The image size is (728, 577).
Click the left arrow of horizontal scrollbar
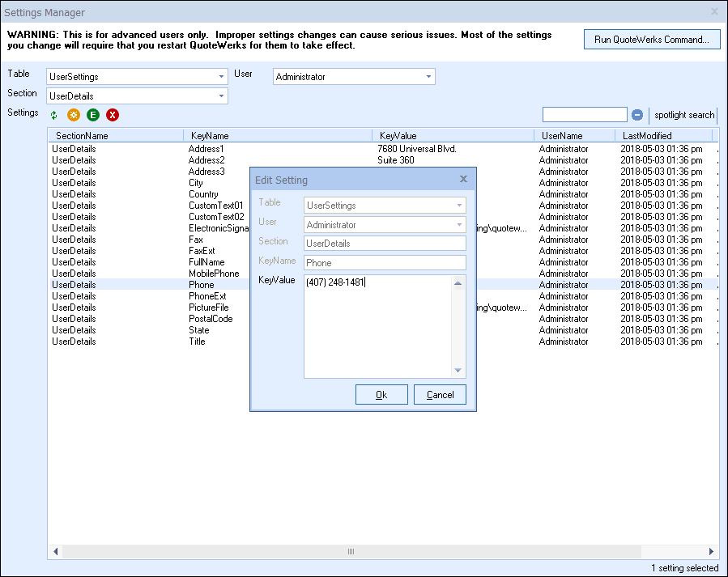56,551
